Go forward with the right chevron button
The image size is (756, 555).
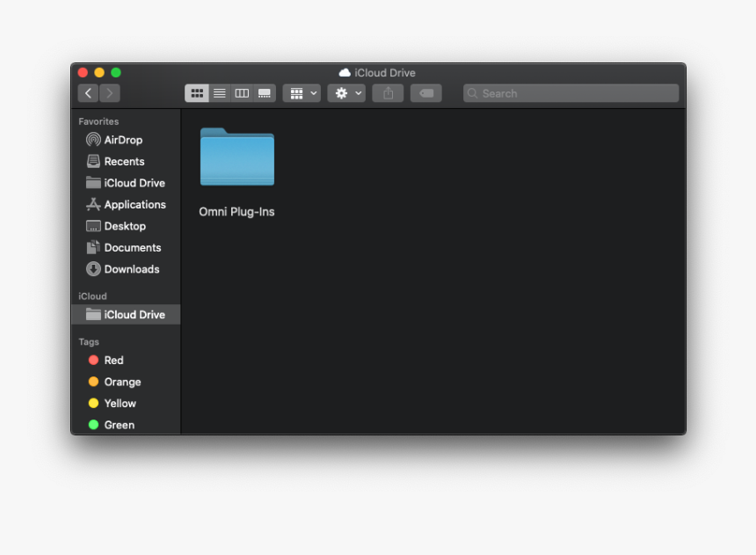[110, 93]
